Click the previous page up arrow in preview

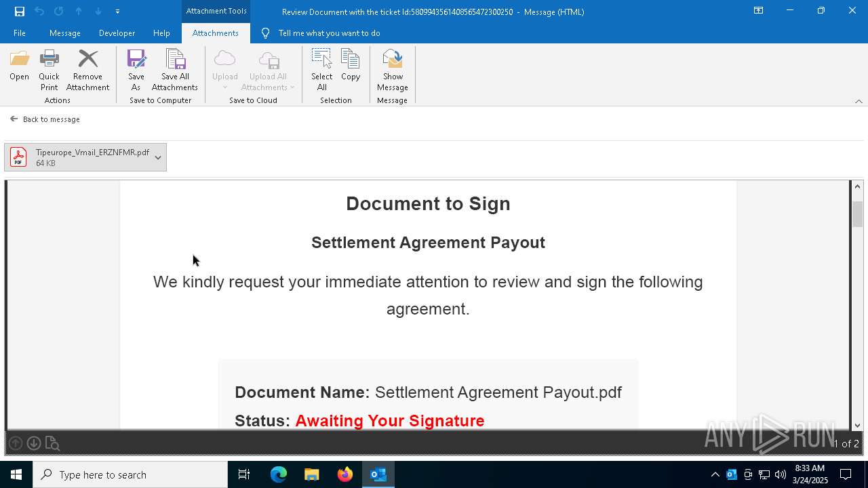(x=16, y=443)
